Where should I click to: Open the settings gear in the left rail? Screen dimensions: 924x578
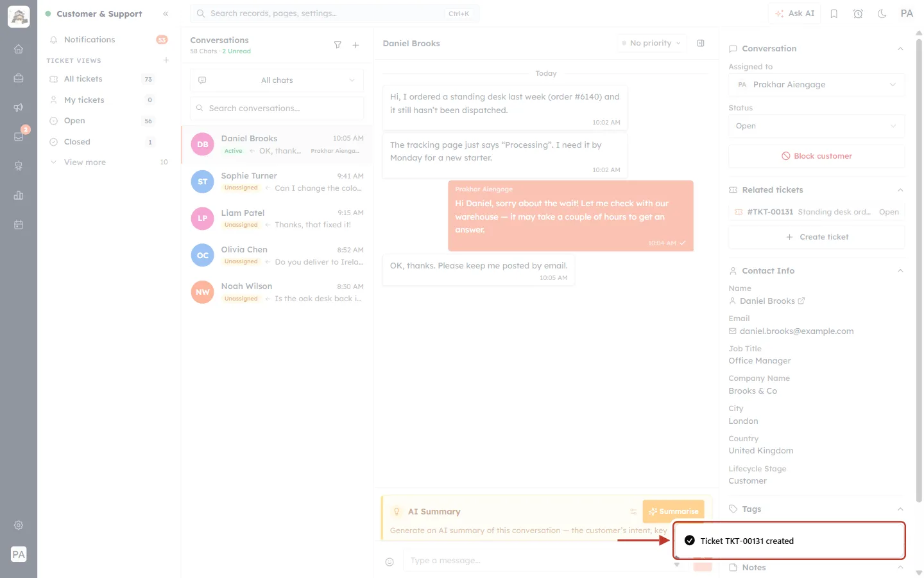[19, 525]
